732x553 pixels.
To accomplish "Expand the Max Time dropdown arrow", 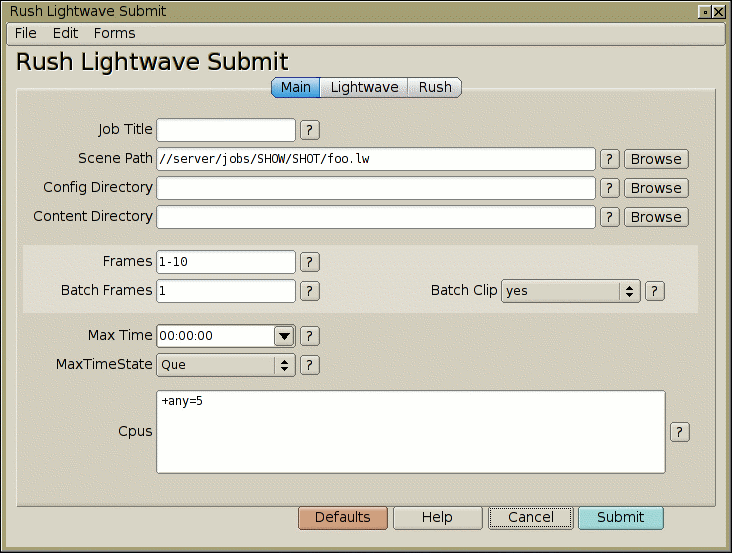I will click(x=284, y=336).
